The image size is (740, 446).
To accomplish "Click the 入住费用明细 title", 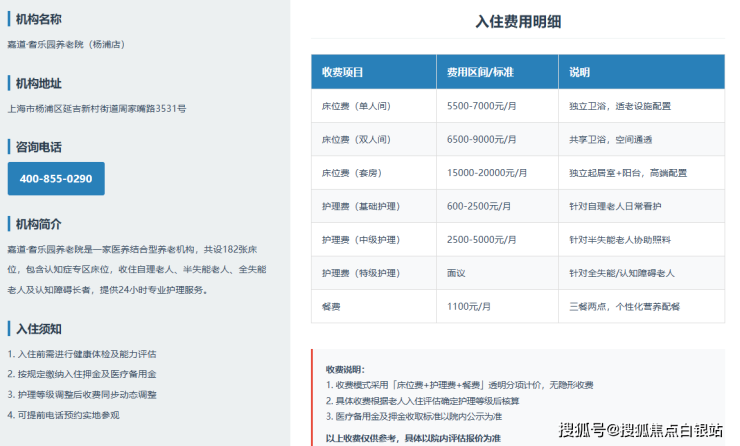I will [518, 22].
